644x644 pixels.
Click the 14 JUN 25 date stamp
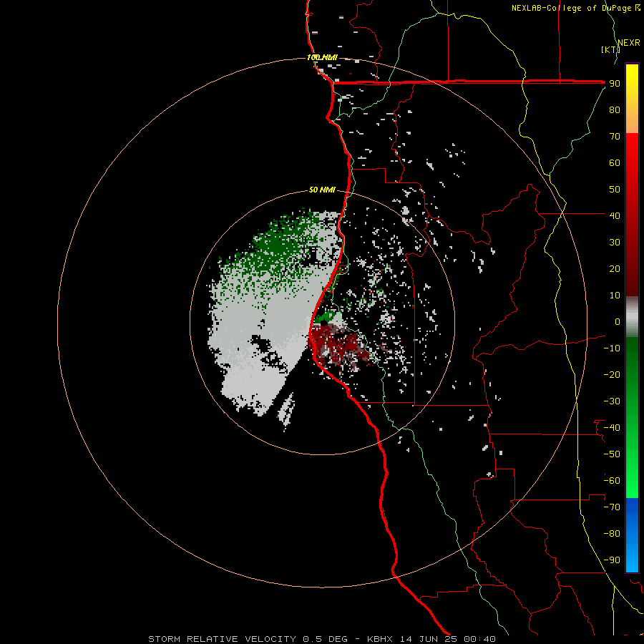[429, 639]
